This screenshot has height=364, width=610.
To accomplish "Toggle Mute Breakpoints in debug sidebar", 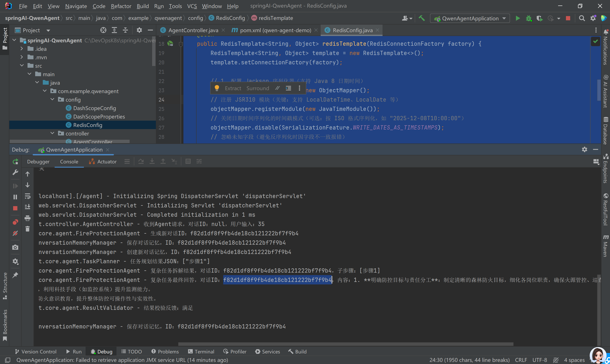I will [15, 233].
